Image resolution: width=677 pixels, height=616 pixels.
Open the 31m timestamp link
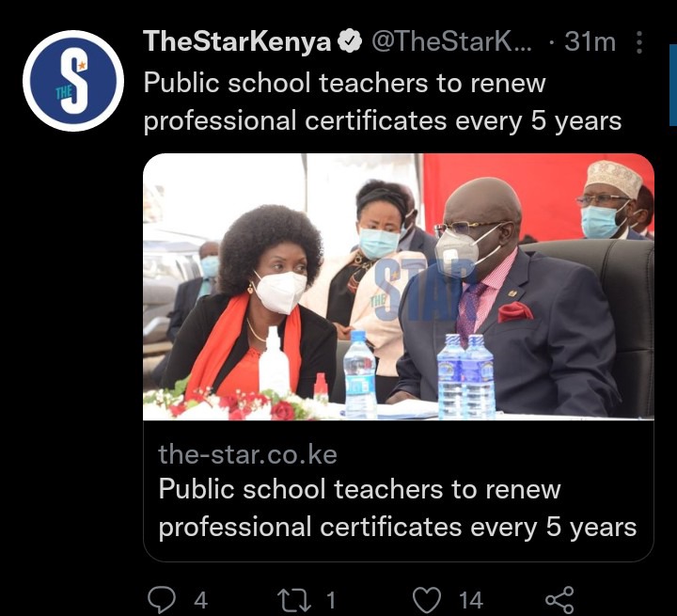coord(590,42)
